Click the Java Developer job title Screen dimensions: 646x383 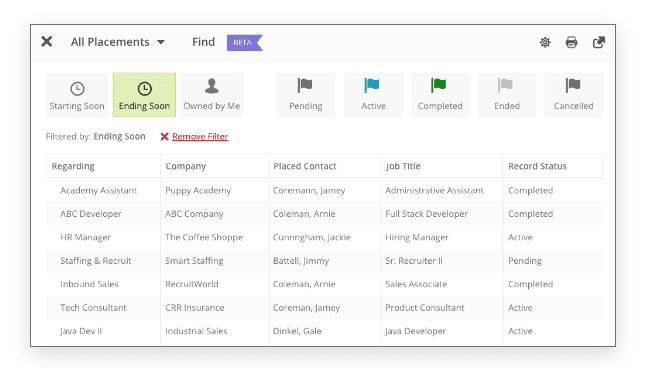[x=415, y=331]
